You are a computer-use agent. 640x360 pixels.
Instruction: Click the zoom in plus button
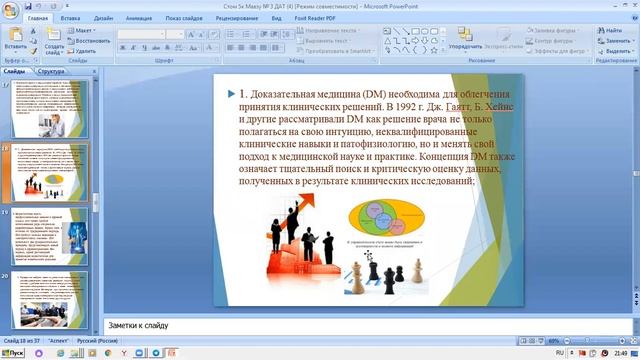click(x=622, y=340)
